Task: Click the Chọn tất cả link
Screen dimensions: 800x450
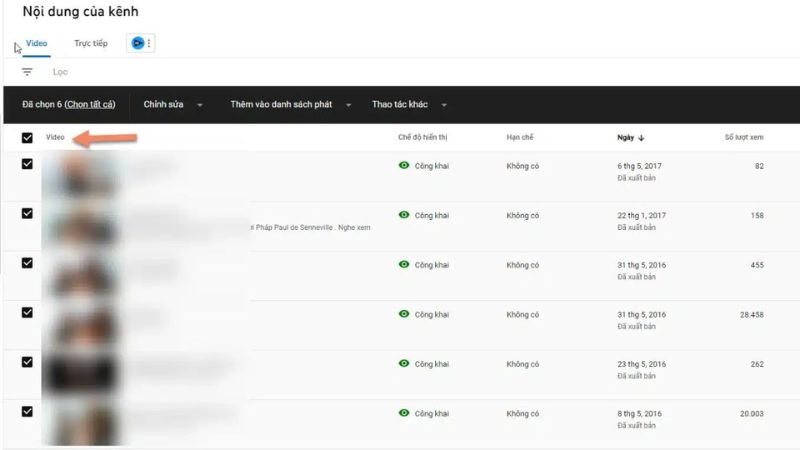Action: (90, 104)
